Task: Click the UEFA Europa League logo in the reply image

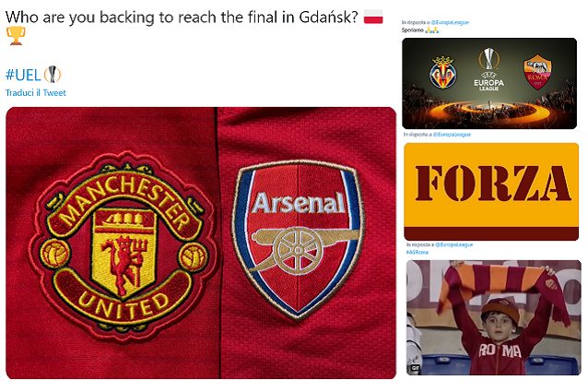Action: click(489, 69)
